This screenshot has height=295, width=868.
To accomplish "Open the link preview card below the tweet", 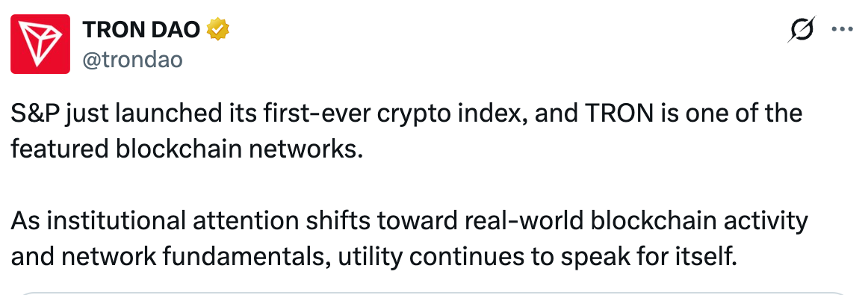I will pyautogui.click(x=434, y=292).
